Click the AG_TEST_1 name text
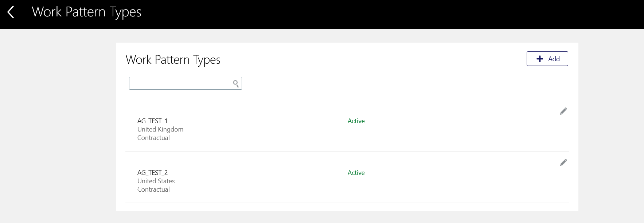This screenshot has height=223, width=644. [152, 121]
